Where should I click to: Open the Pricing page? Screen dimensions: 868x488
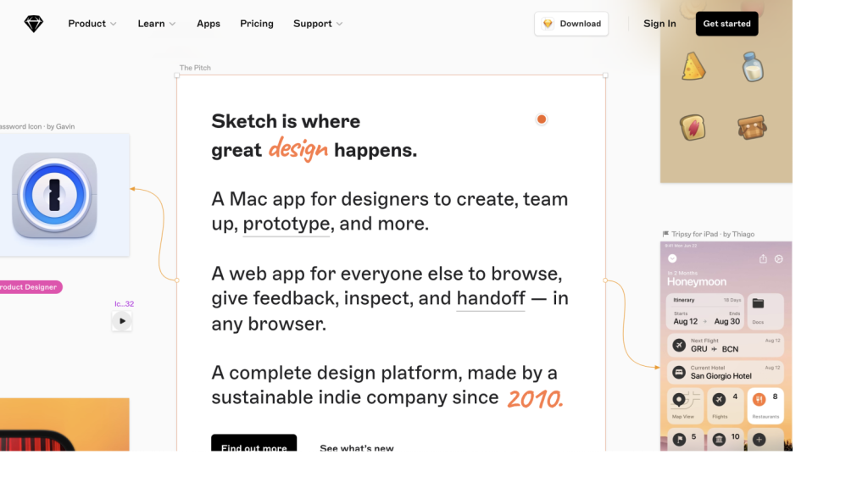[x=256, y=24]
